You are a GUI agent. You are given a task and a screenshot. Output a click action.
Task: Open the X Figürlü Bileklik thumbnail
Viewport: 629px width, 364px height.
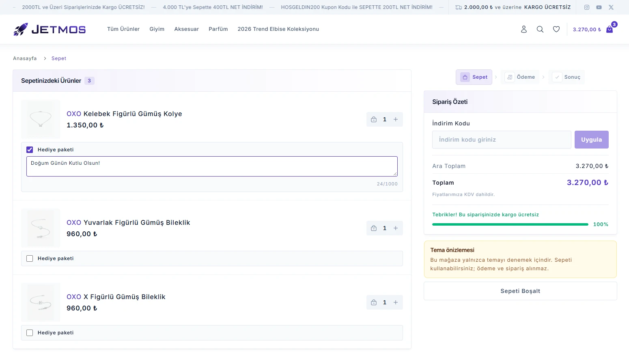point(41,302)
